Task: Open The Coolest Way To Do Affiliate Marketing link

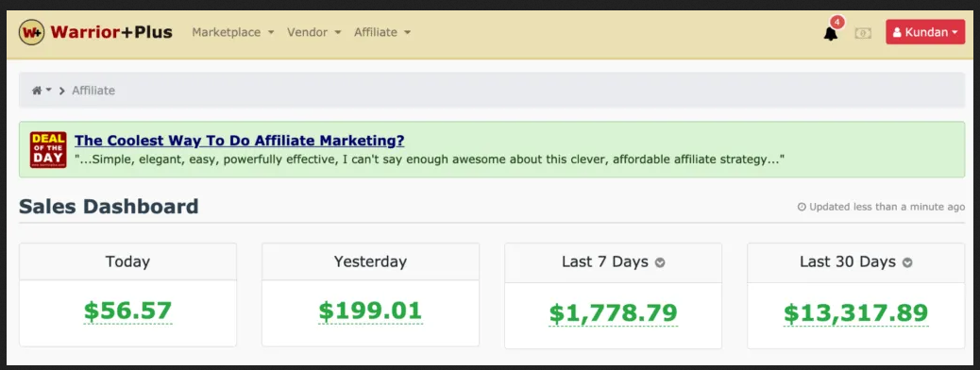Action: pyautogui.click(x=240, y=140)
